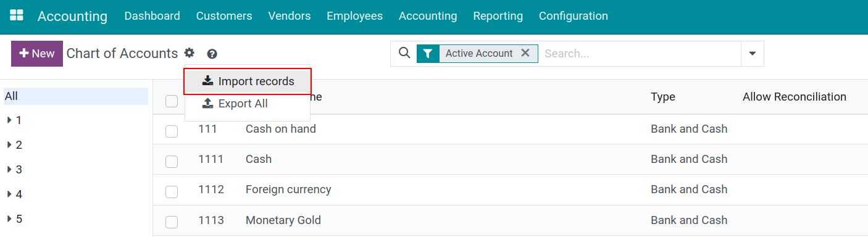The height and width of the screenshot is (237, 868).
Task: Open the Employees menu
Action: (x=355, y=16)
